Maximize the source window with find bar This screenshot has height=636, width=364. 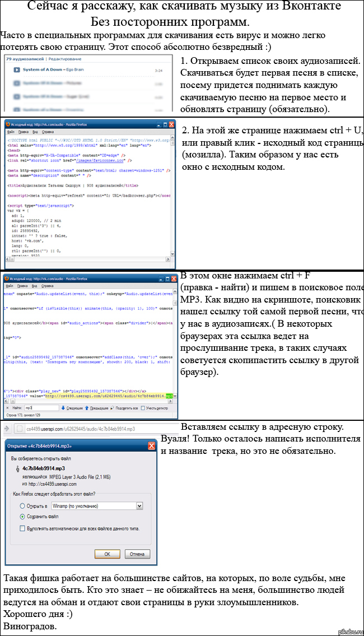coord(167,278)
